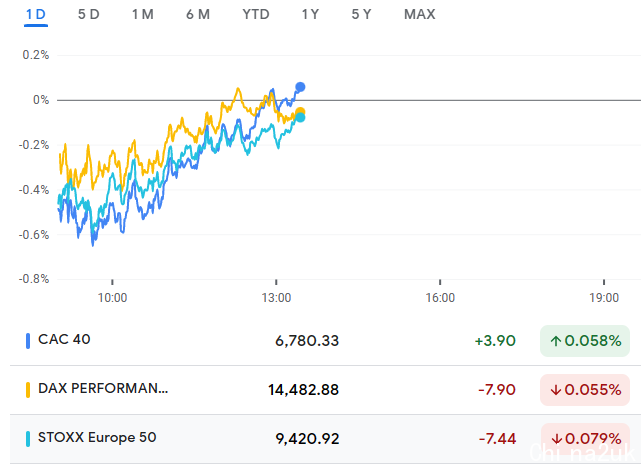
Task: Click the blue CAC 40 endpoint dot
Action: pos(300,87)
